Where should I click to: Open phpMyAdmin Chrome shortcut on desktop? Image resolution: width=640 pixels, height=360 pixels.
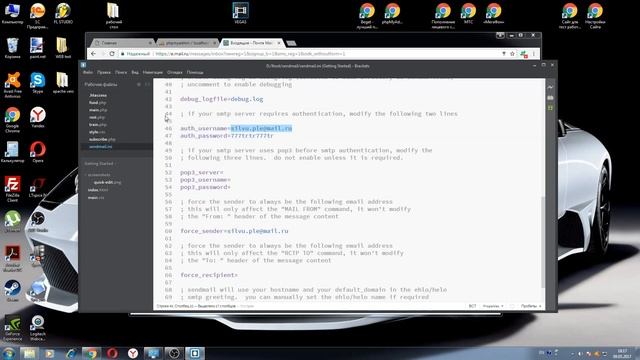coord(392,13)
